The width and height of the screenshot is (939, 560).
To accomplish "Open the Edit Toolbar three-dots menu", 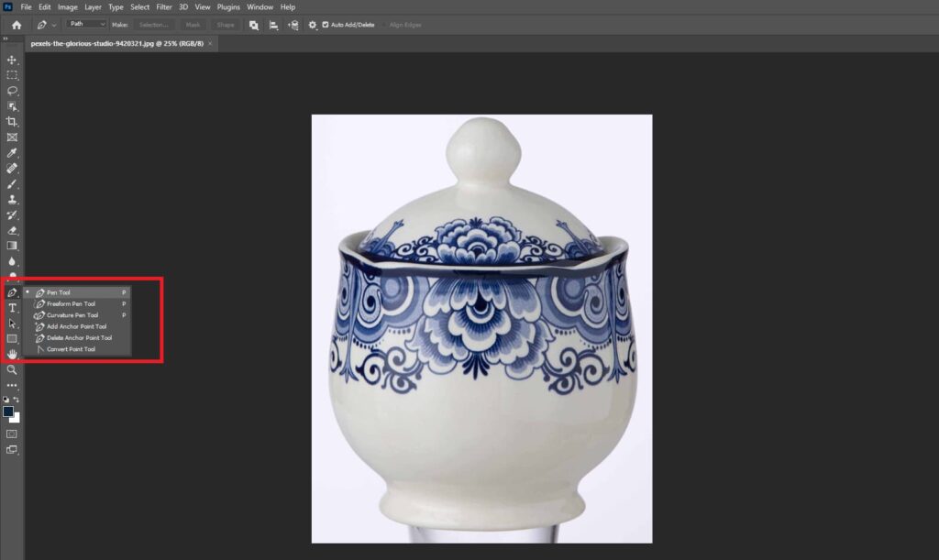I will click(12, 385).
